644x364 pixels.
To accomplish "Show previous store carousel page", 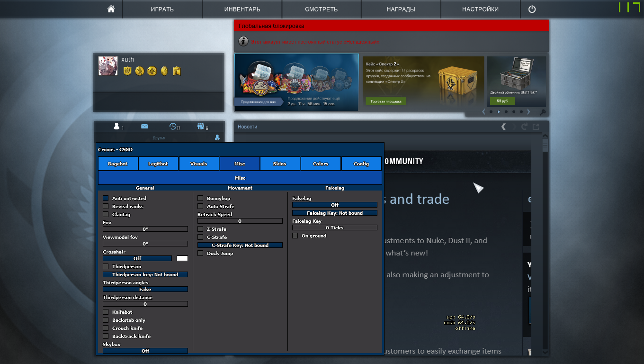I will coord(483,112).
